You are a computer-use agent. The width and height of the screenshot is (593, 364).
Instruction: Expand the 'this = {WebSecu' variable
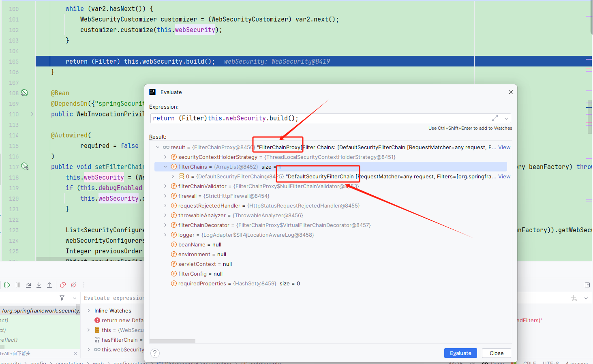(x=89, y=330)
